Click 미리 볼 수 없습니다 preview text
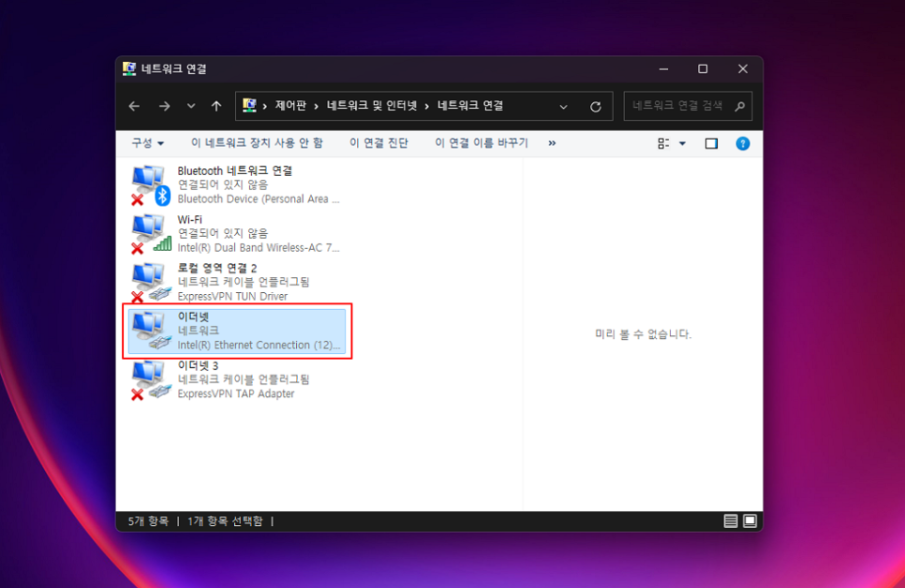The image size is (905, 588). pos(643,334)
